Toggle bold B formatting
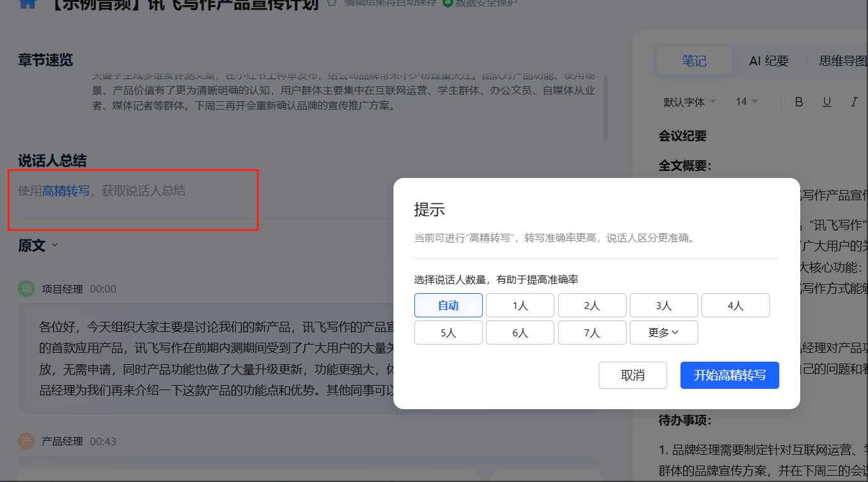The image size is (868, 482). pos(799,102)
